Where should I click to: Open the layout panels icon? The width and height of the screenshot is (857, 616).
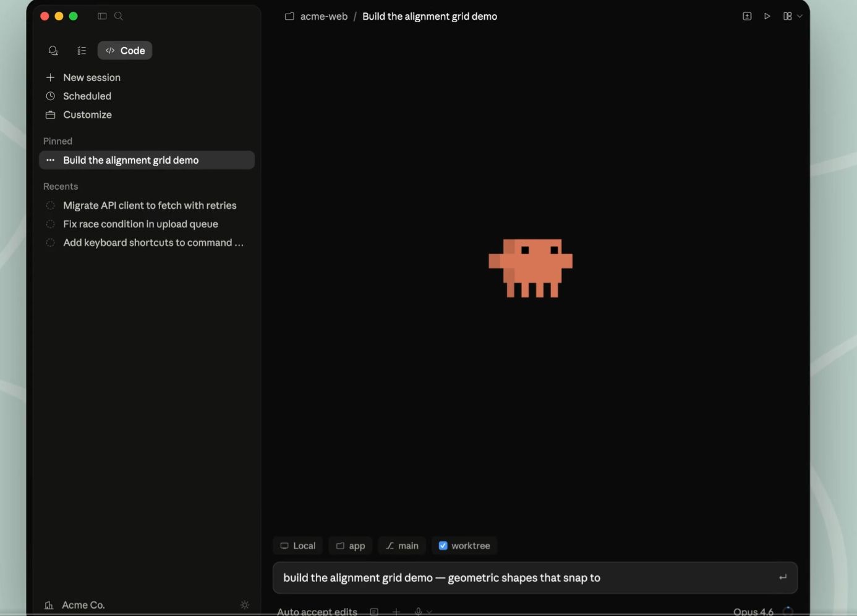787,16
